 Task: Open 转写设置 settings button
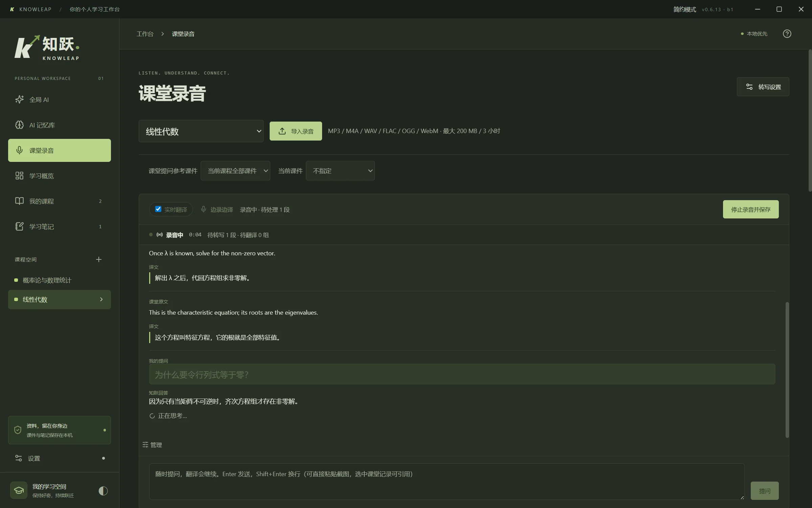click(763, 87)
